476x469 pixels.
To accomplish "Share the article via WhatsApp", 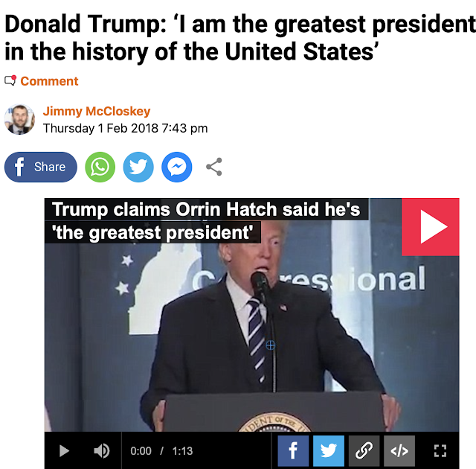I will (100, 167).
